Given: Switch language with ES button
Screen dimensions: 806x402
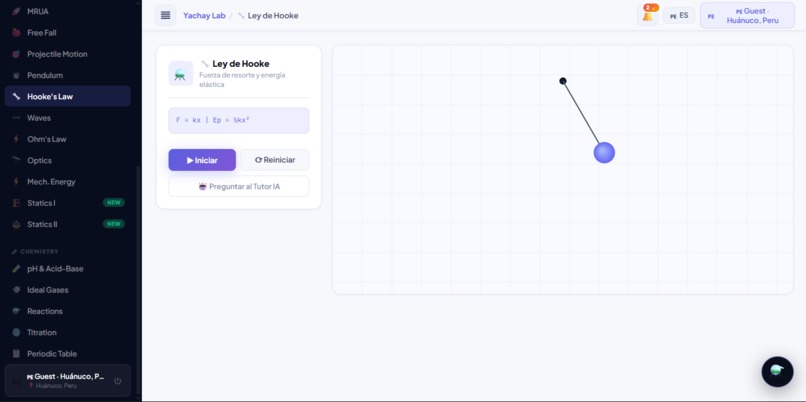Looking at the screenshot, I should [679, 15].
